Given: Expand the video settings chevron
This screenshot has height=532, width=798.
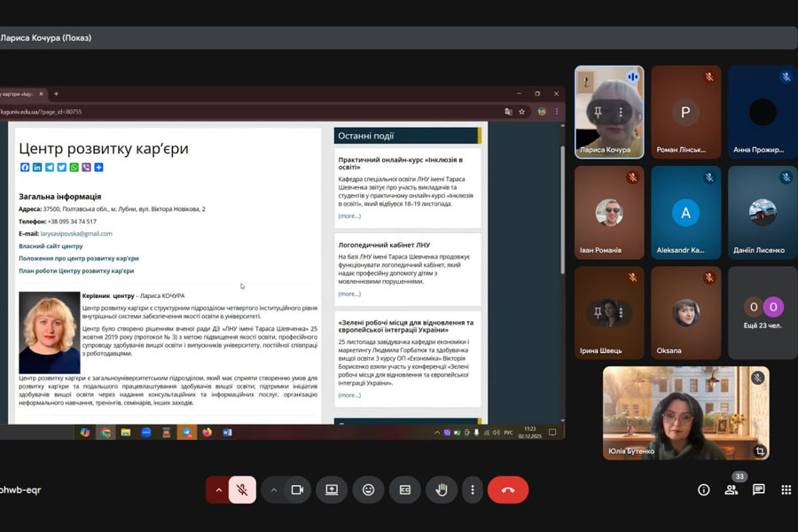Looking at the screenshot, I should click(x=274, y=489).
